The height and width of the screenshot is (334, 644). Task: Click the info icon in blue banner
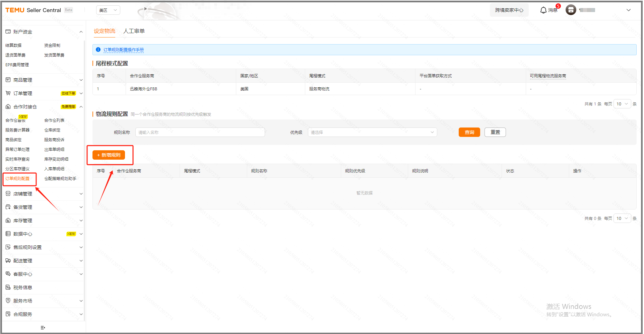click(x=98, y=50)
